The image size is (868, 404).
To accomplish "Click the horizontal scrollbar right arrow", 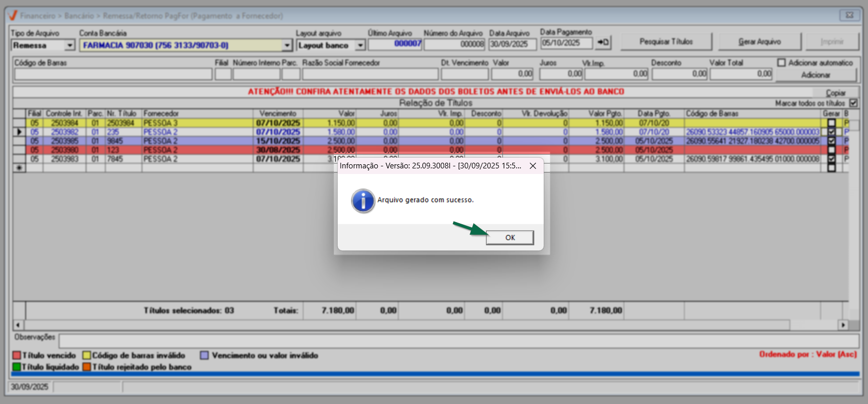I will click(x=843, y=325).
